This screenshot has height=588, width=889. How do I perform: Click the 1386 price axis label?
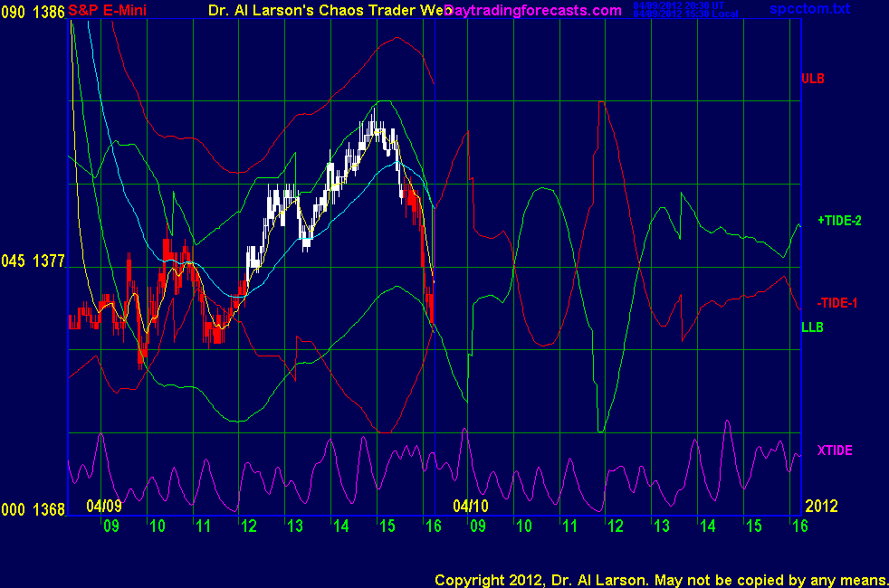[x=50, y=10]
